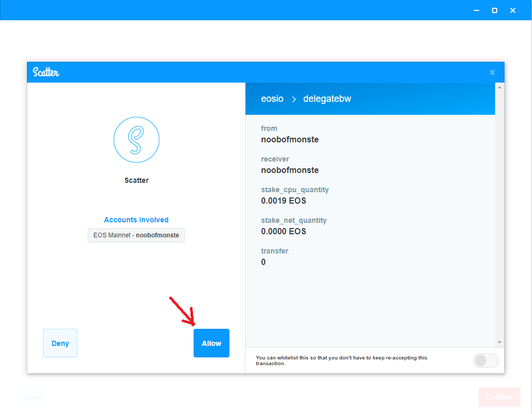Click the delegatebw action name
This screenshot has width=532, height=414.
(327, 99)
